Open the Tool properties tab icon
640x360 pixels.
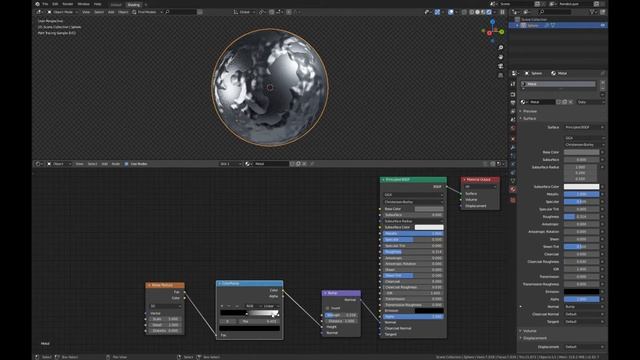pos(513,84)
